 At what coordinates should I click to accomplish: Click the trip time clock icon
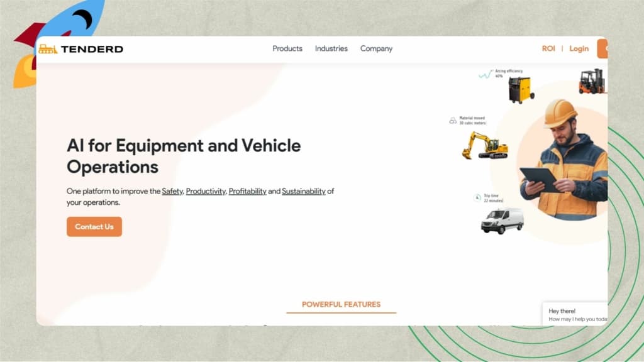(477, 198)
